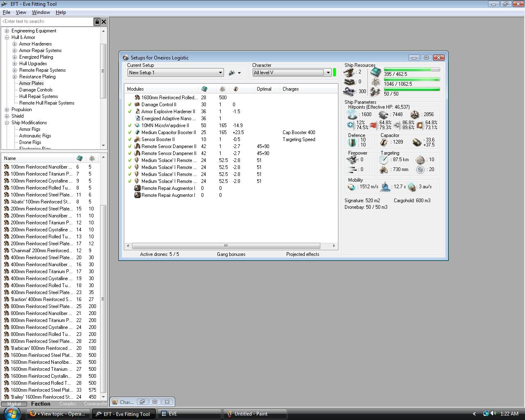Image resolution: width=525 pixels, height=420 pixels.
Task: Click the Optimal column header
Action: pos(267,89)
